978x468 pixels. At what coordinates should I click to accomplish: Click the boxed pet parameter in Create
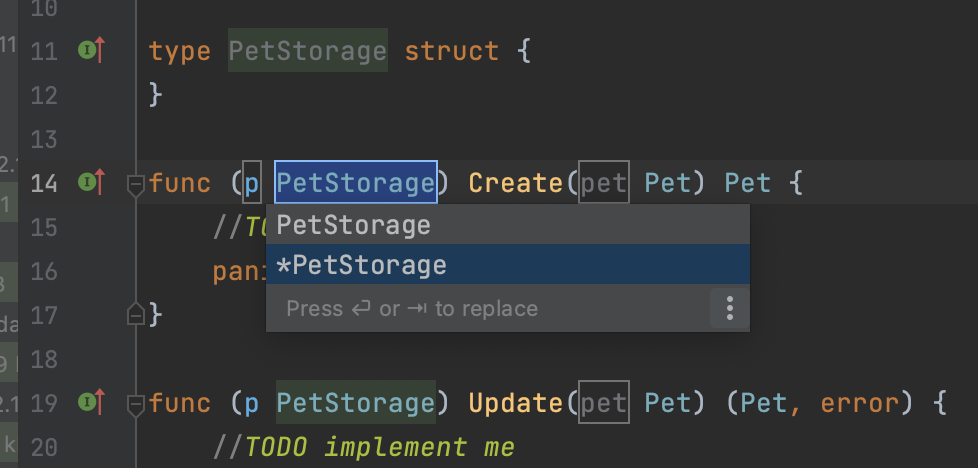pyautogui.click(x=604, y=183)
